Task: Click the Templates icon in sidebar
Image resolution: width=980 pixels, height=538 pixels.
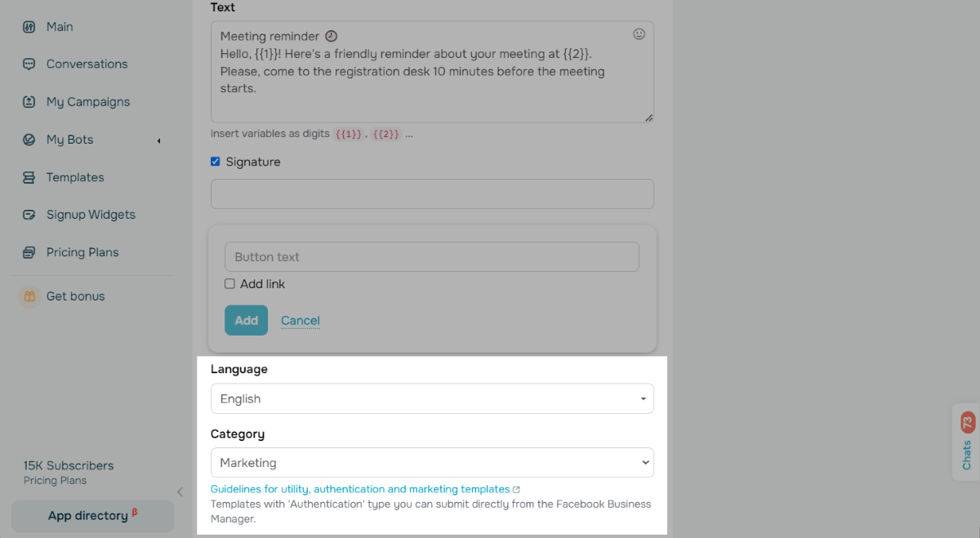Action: [29, 177]
